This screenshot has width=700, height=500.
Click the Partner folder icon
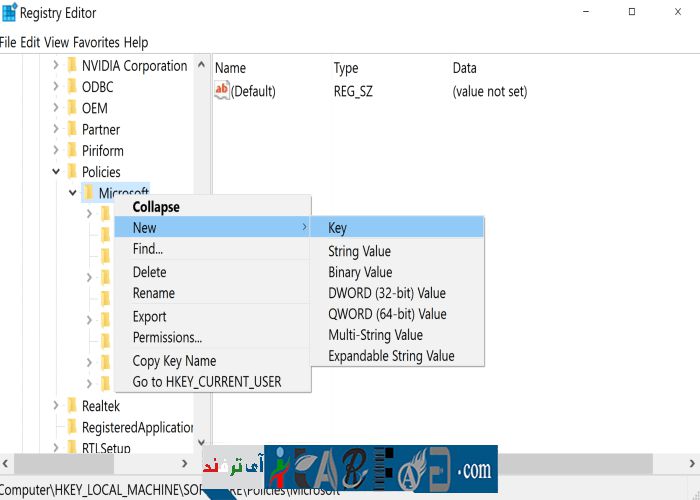click(x=72, y=129)
